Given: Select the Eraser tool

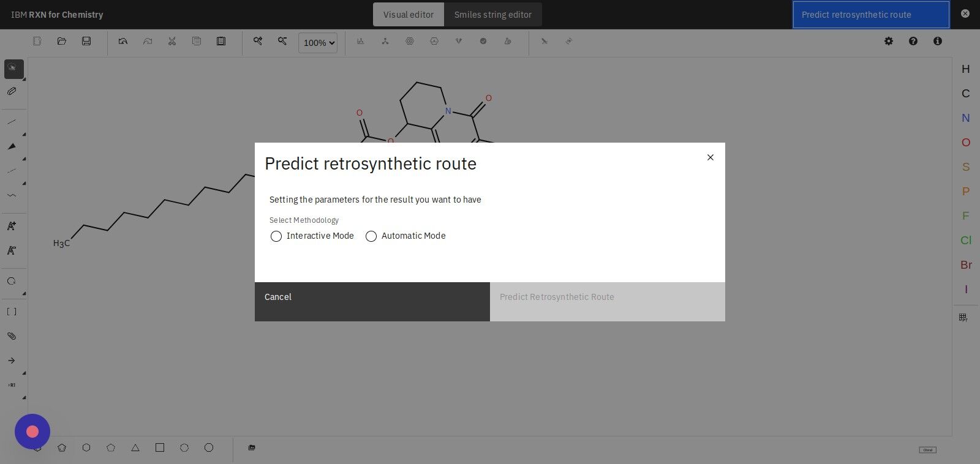Looking at the screenshot, I should [12, 91].
